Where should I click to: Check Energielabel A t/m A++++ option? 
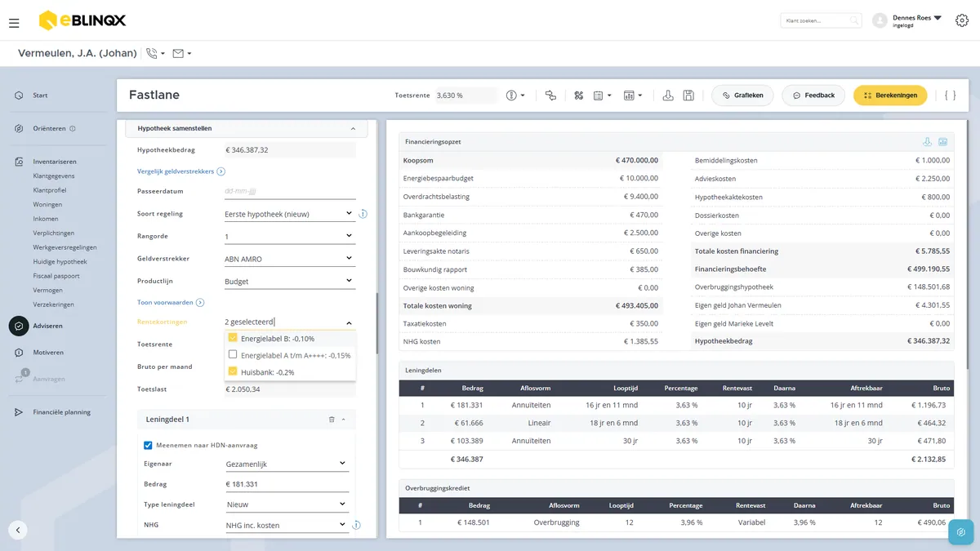pos(233,355)
